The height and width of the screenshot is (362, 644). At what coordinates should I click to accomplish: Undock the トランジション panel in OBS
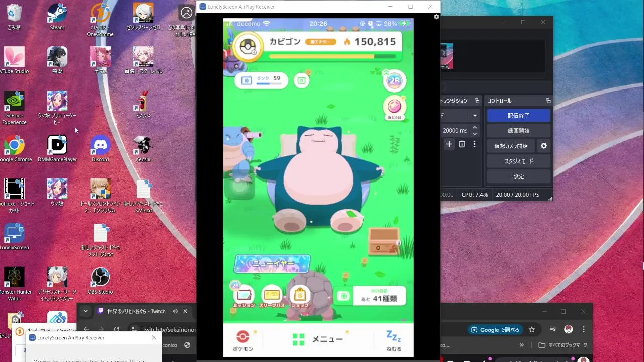[477, 101]
